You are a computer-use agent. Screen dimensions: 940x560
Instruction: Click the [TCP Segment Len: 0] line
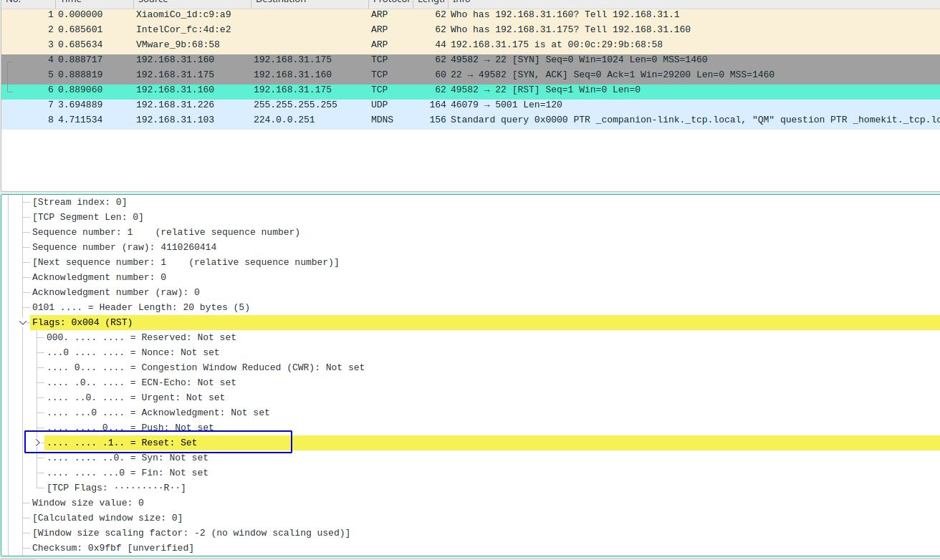click(x=88, y=217)
